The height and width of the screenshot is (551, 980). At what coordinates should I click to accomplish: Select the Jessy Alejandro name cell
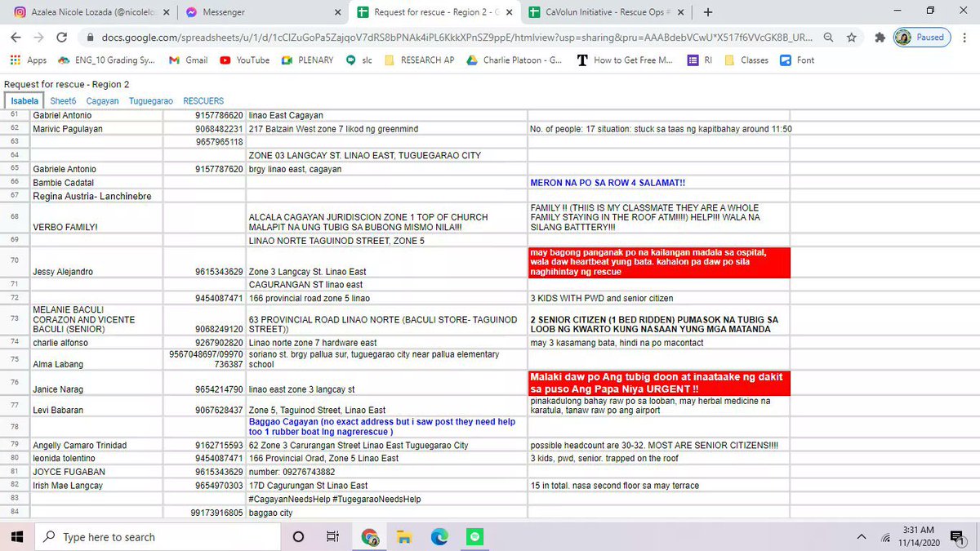point(98,263)
